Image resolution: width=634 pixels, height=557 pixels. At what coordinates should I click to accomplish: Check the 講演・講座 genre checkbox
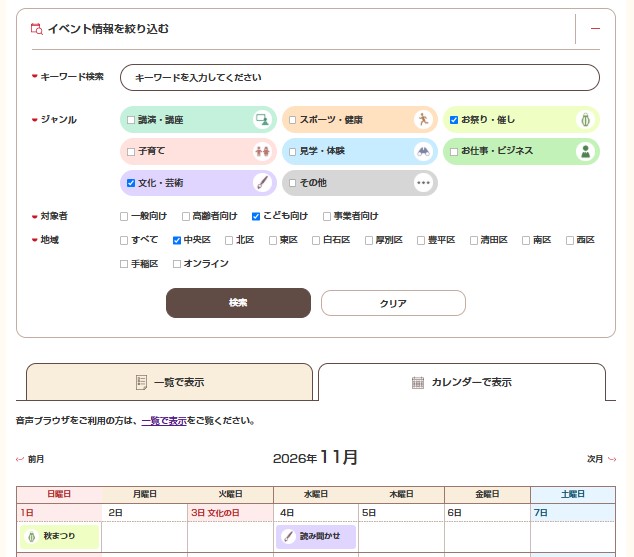[x=131, y=120]
